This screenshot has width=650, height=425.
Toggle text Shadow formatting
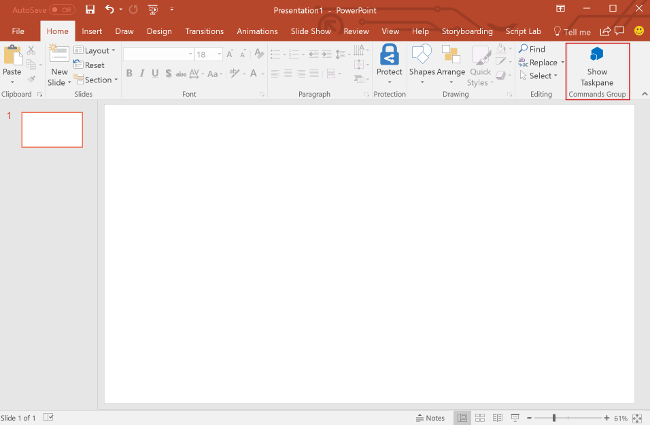(168, 73)
